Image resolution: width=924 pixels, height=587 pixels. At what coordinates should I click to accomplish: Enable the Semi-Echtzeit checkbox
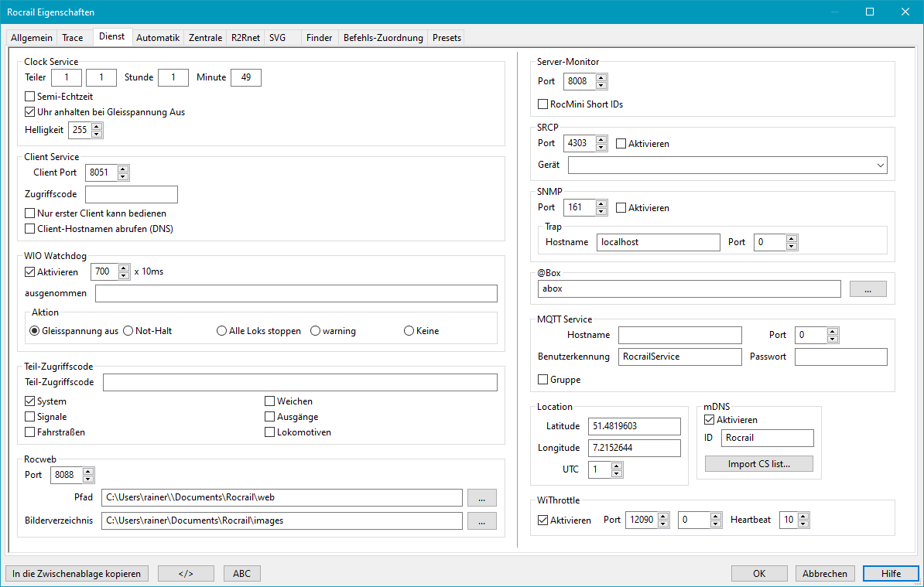click(x=30, y=97)
